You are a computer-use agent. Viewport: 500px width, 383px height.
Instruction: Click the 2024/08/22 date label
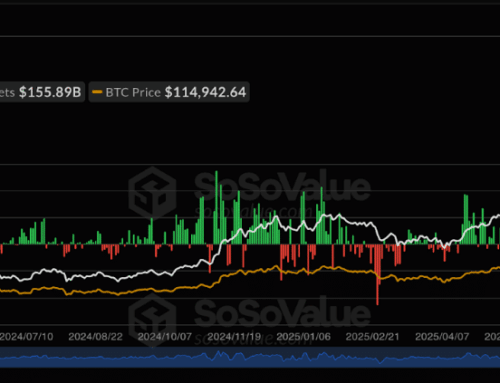95,337
